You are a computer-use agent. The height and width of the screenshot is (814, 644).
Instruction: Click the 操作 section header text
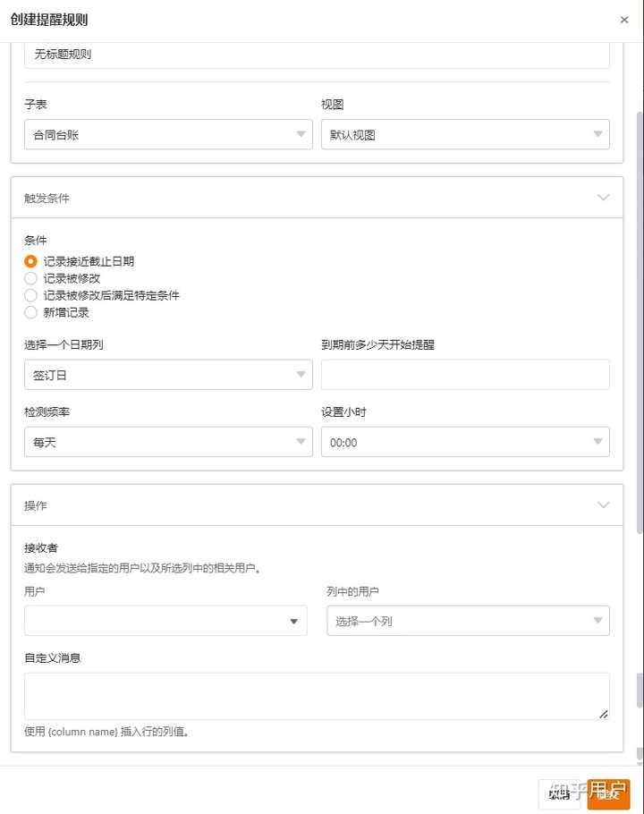click(x=35, y=505)
